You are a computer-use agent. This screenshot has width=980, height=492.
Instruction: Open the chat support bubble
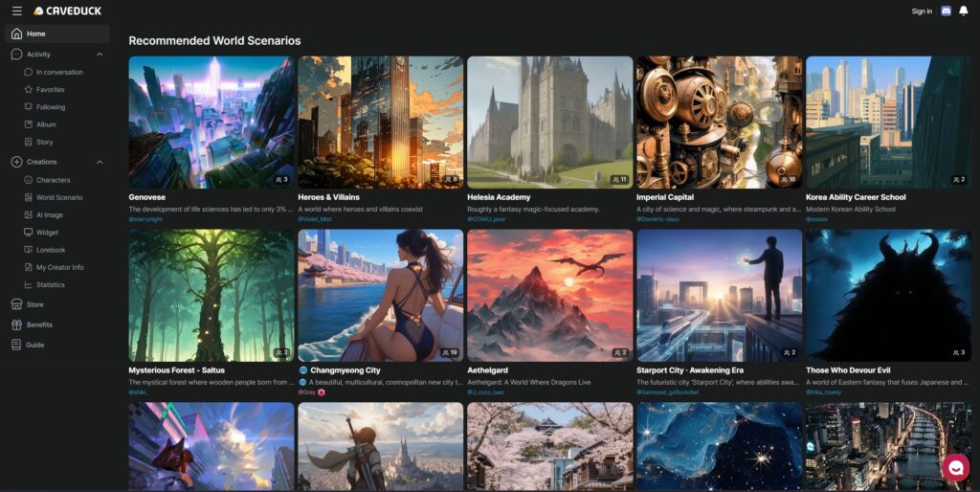point(956,467)
